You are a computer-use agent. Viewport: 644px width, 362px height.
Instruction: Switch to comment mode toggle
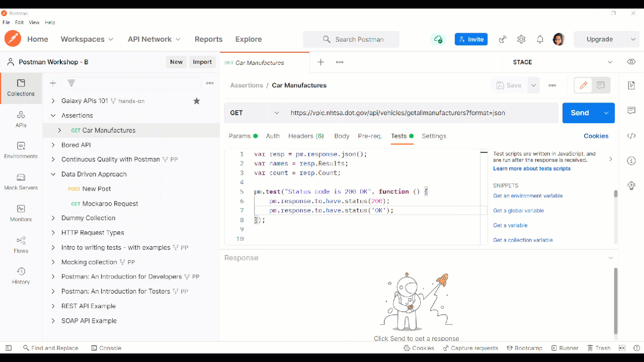[601, 85]
